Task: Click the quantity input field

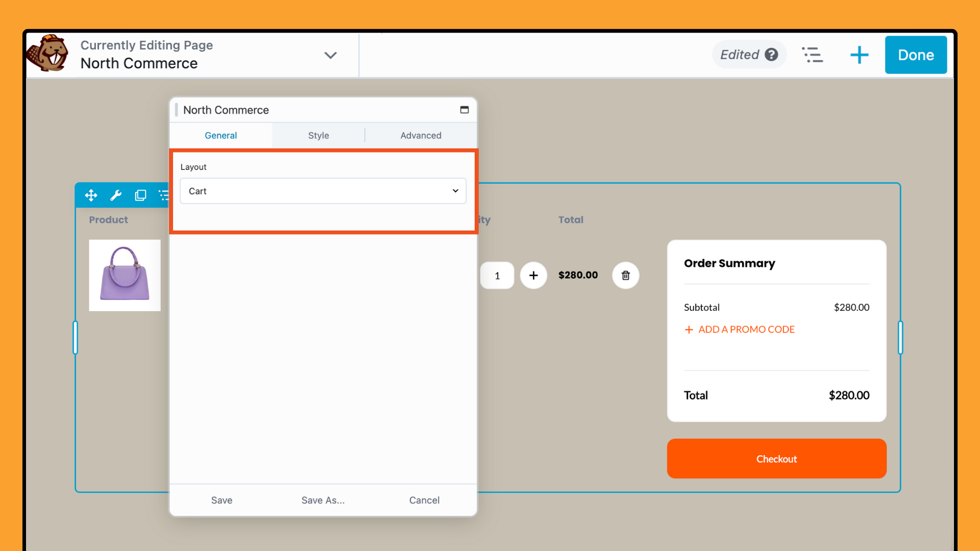Action: pyautogui.click(x=497, y=275)
